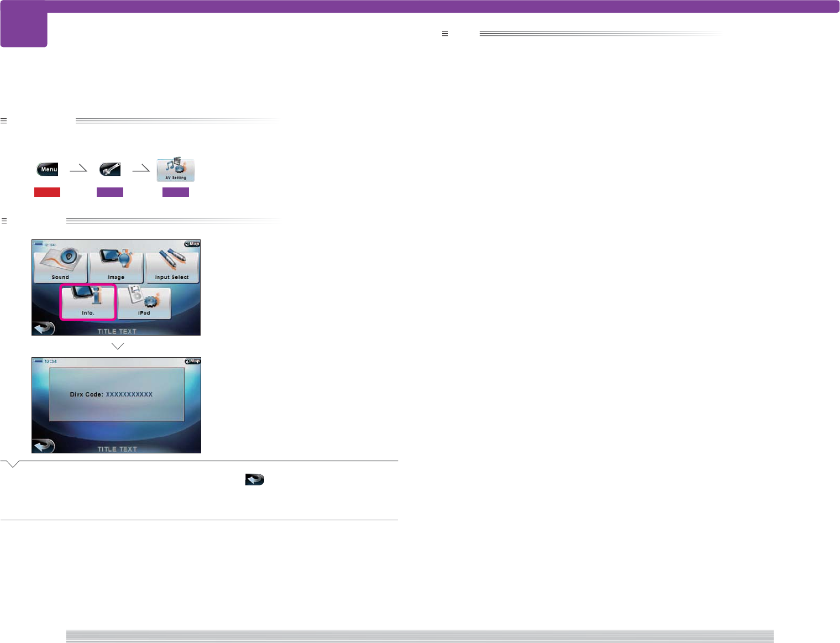Open the AV Setting icon
The width and height of the screenshot is (840, 643).
coord(176,170)
